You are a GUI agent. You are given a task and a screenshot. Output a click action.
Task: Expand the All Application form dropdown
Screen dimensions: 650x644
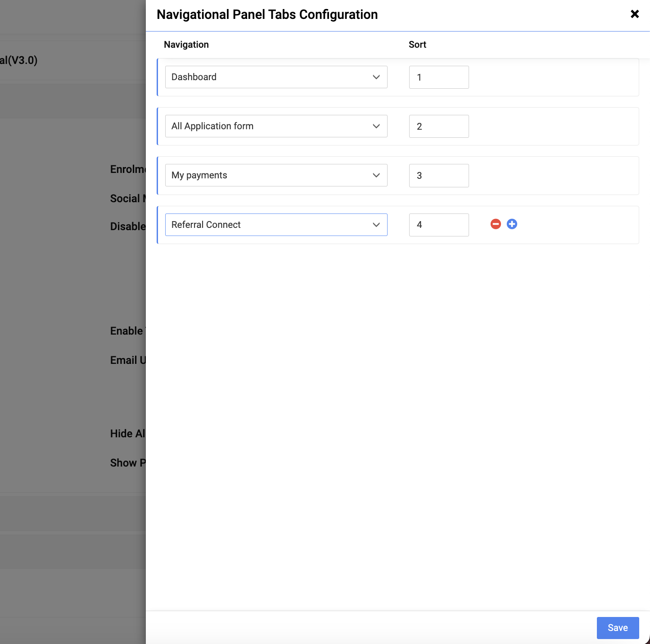coord(276,126)
